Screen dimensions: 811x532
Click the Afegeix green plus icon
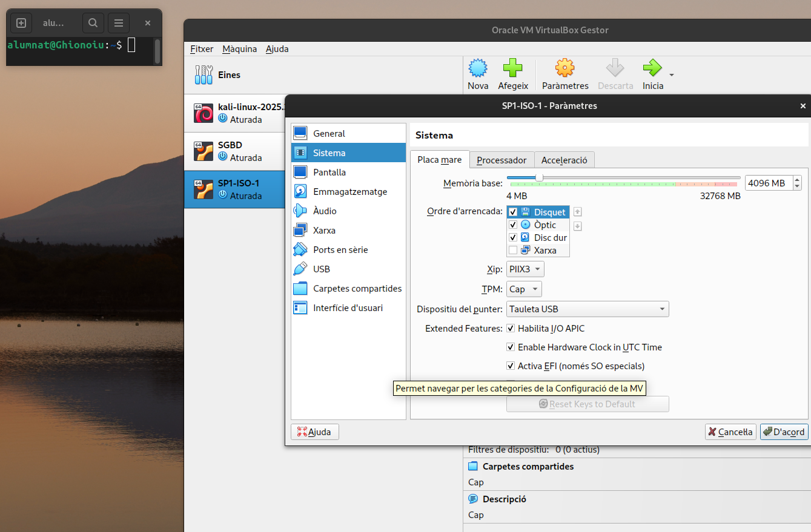pos(512,68)
